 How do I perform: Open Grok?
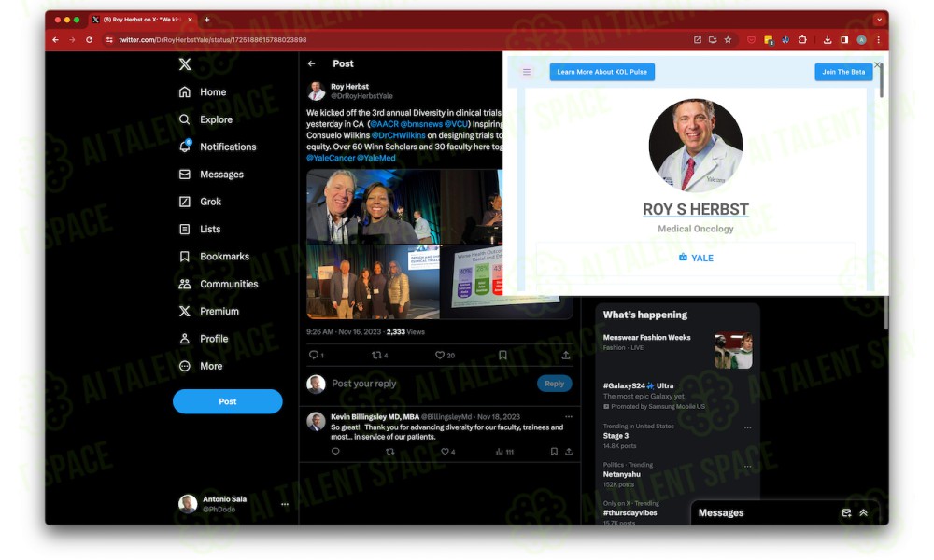tap(200, 202)
